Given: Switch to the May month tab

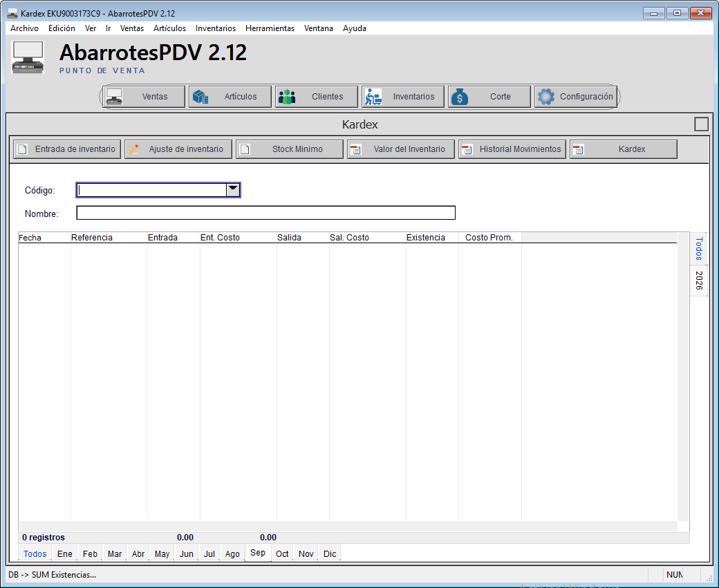Looking at the screenshot, I should click(x=162, y=553).
